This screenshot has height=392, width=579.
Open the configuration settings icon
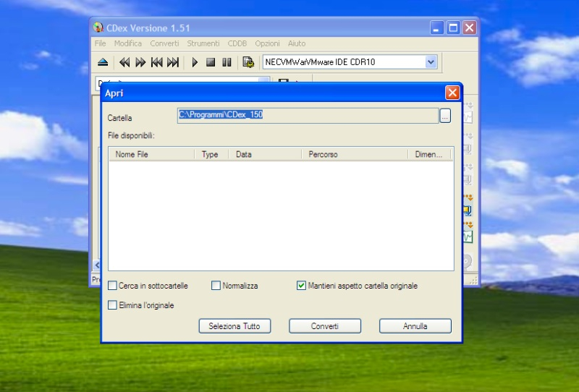pos(248,62)
